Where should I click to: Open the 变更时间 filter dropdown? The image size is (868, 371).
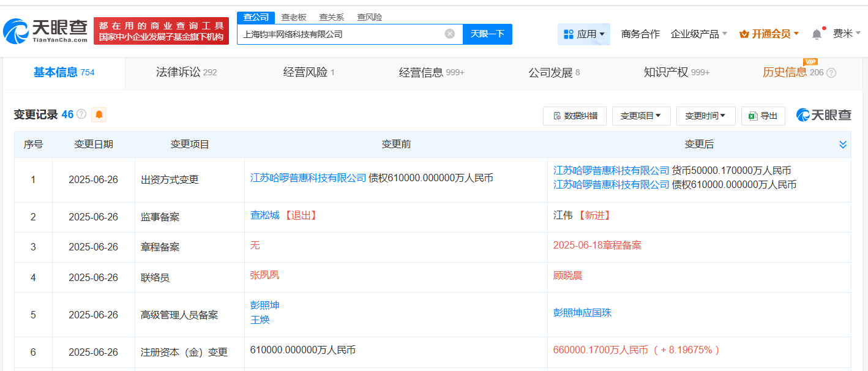click(x=705, y=116)
